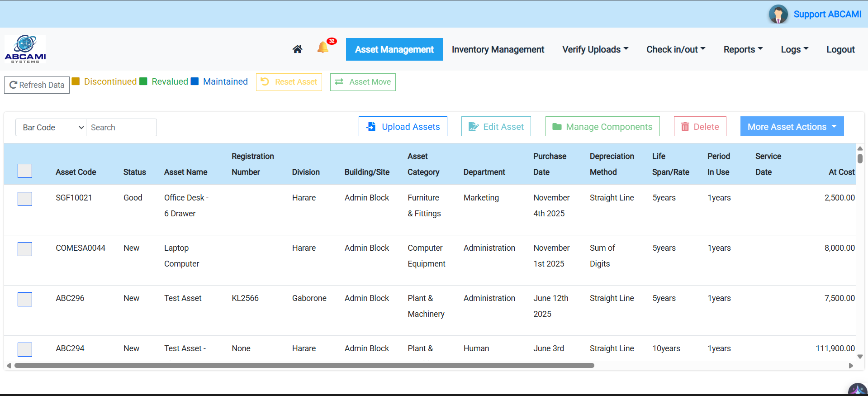The image size is (868, 396).
Task: Select the COMESA0044 row checkbox
Action: tap(25, 249)
